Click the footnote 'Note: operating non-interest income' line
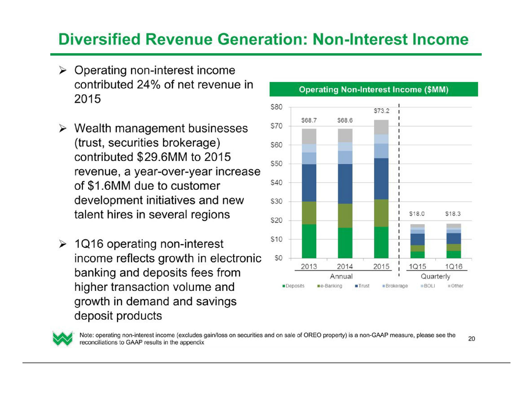The image size is (532, 411). [267, 339]
